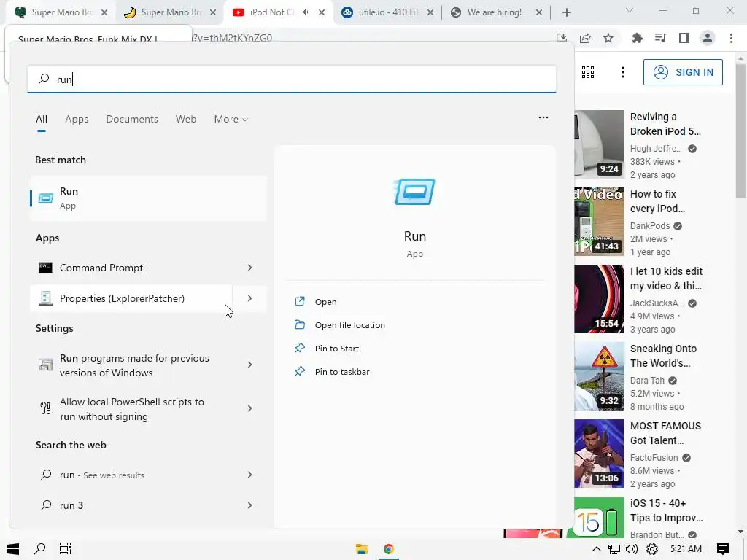The height and width of the screenshot is (560, 747).
Task: Mute the iPod tab audio icon
Action: pos(306,12)
